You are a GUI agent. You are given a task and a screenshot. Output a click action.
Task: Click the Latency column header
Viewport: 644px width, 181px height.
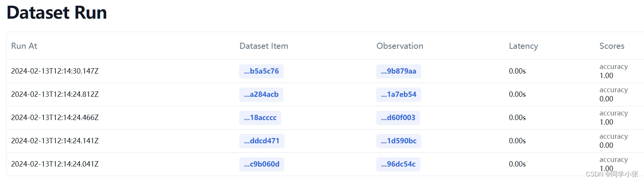[x=523, y=46]
